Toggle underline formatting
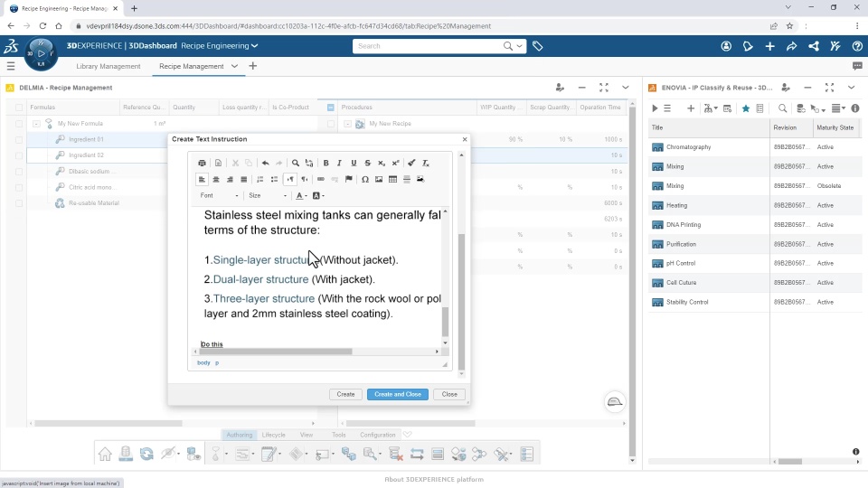This screenshot has width=868, height=488. point(354,164)
